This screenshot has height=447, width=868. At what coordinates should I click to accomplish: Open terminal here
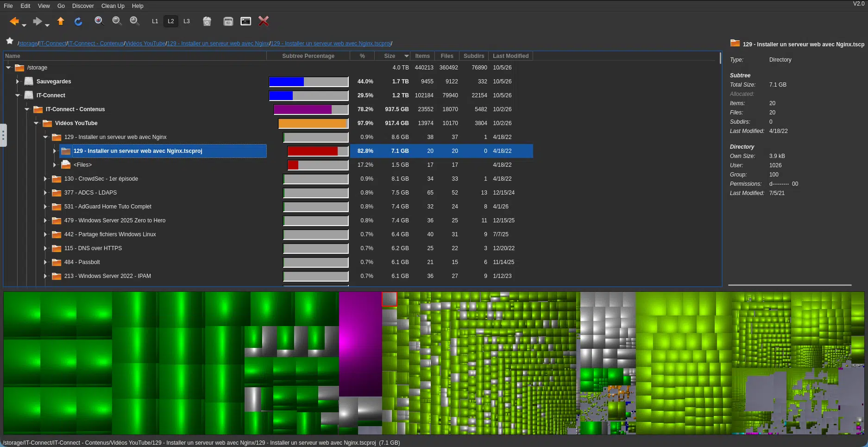[x=246, y=21]
